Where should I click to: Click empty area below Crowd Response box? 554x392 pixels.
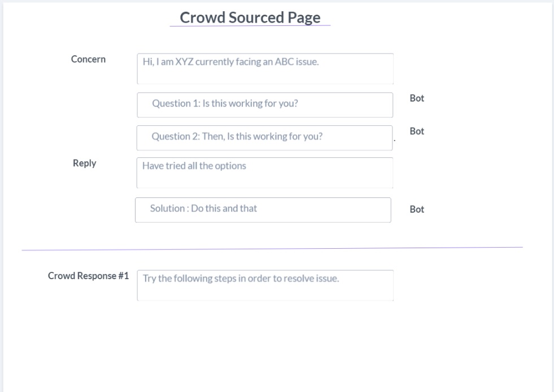coord(265,346)
